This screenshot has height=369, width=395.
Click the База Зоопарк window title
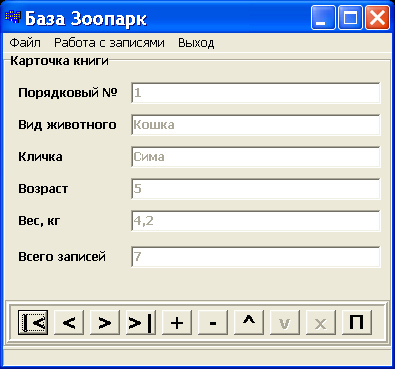(x=86, y=18)
